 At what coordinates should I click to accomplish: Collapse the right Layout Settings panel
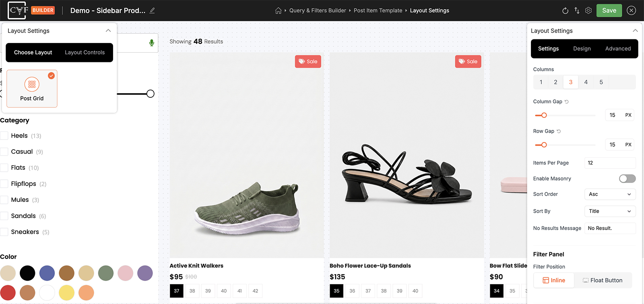(x=635, y=31)
